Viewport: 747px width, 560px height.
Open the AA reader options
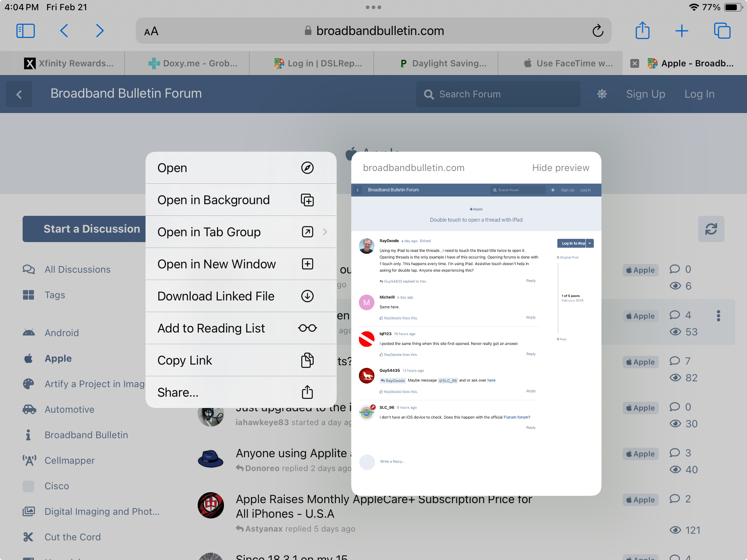pos(151,31)
